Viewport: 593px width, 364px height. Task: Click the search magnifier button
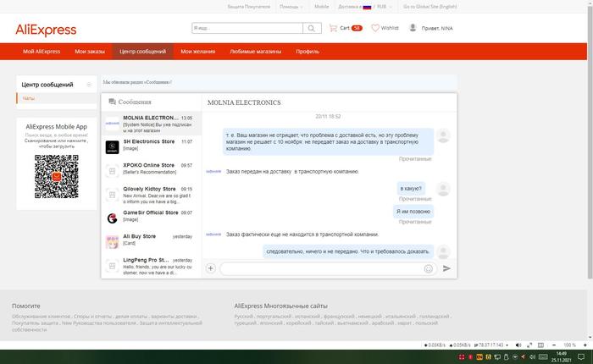[x=312, y=28]
